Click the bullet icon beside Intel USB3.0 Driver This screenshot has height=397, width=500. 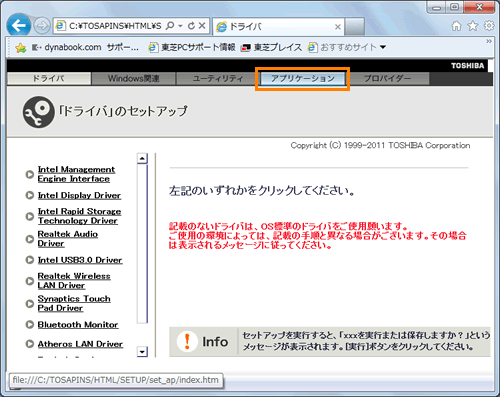coord(30,260)
